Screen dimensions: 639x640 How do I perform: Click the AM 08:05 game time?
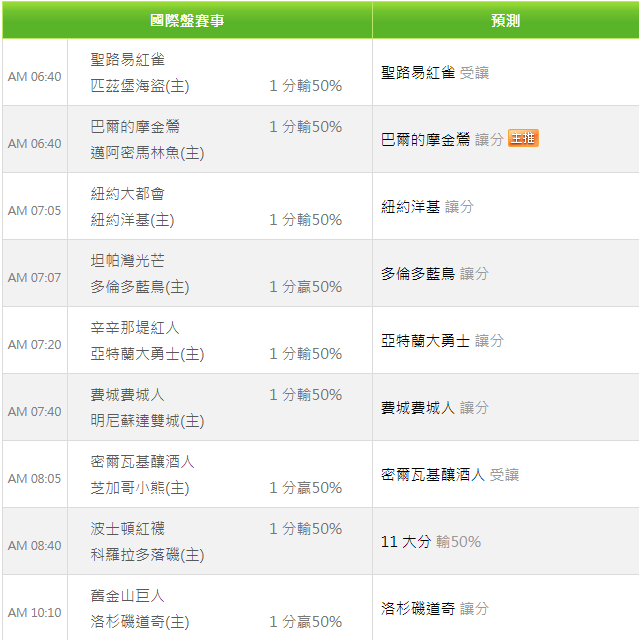pyautogui.click(x=35, y=478)
